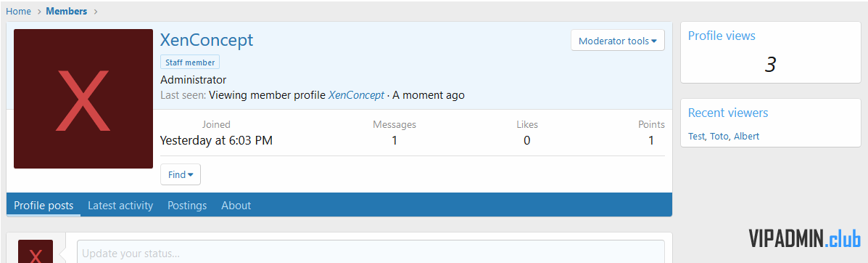This screenshot has width=868, height=263.
Task: Click the italic XenConcept profile link
Action: pos(356,95)
